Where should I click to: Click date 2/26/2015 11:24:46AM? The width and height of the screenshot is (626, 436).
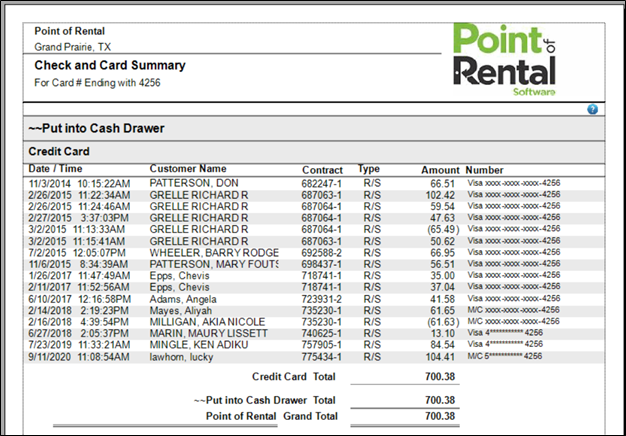pyautogui.click(x=79, y=207)
